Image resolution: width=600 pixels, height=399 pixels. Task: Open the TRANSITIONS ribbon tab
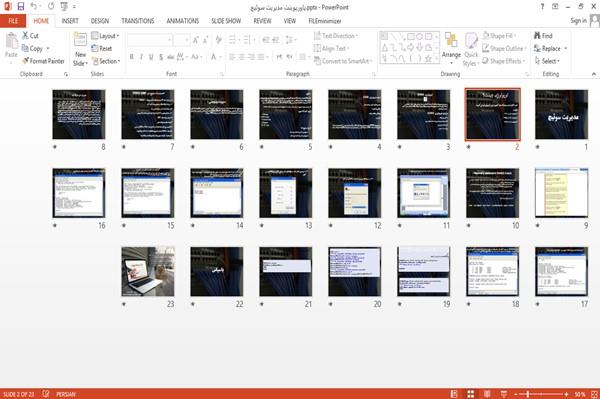pyautogui.click(x=138, y=21)
